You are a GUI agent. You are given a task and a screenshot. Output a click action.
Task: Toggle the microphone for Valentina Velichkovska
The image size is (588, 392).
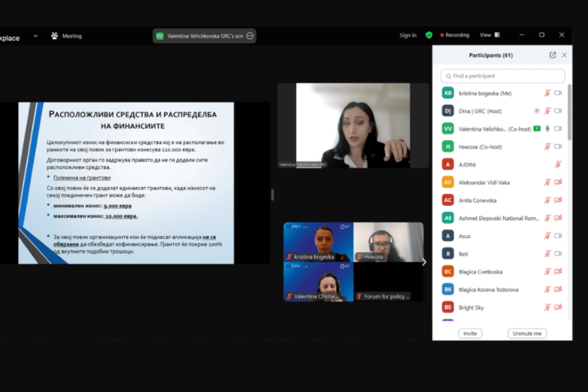pyautogui.click(x=547, y=129)
